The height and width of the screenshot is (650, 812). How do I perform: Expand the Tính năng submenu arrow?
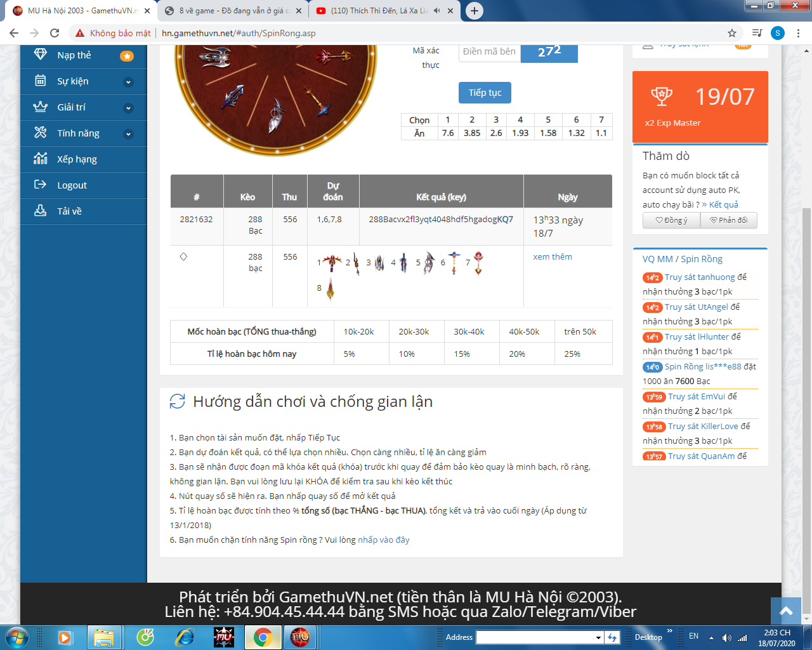point(128,134)
